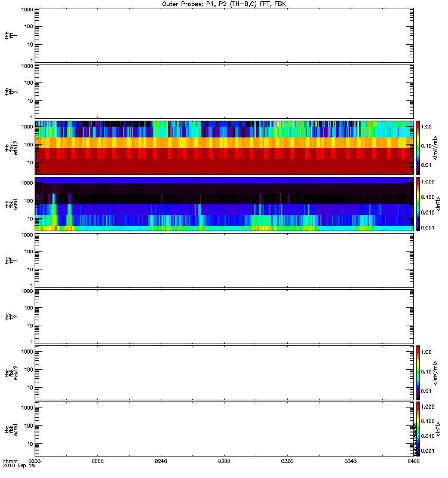Click the thc scm1 nT color bar

click(418, 429)
